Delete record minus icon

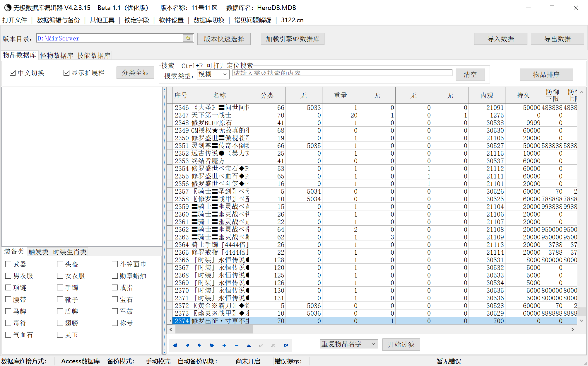[x=237, y=345]
